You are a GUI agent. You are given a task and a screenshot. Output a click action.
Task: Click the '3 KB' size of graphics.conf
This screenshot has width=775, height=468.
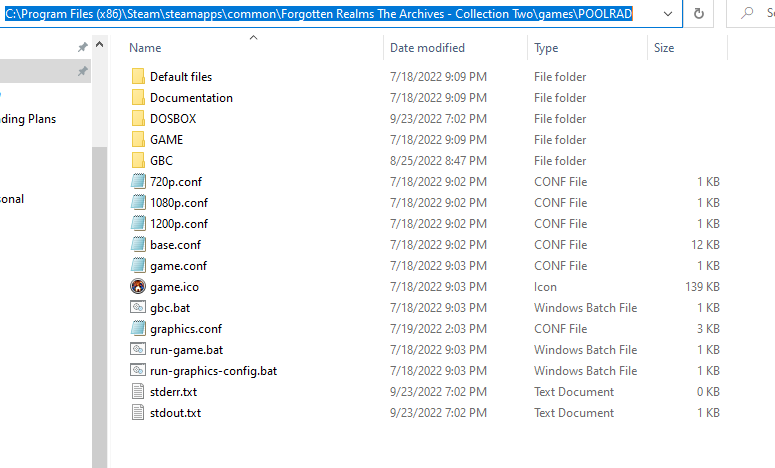point(708,329)
